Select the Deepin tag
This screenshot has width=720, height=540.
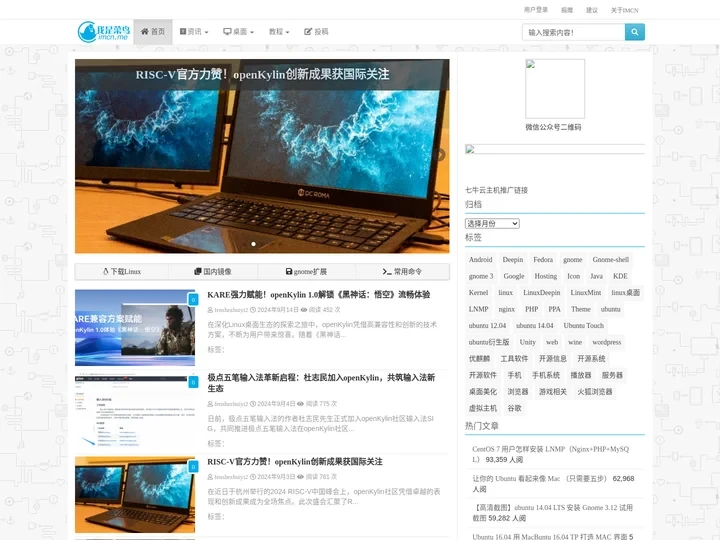512,259
